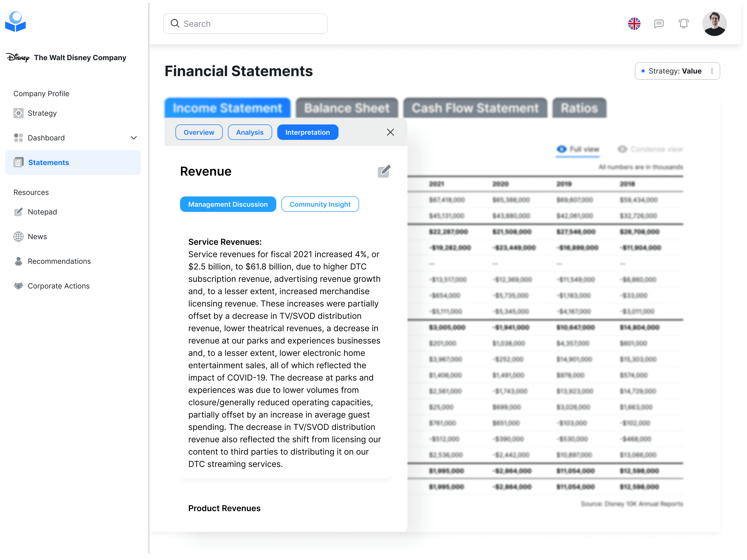Viewport: 747px width, 560px height.
Task: Open the UK flag language selector
Action: (x=634, y=24)
